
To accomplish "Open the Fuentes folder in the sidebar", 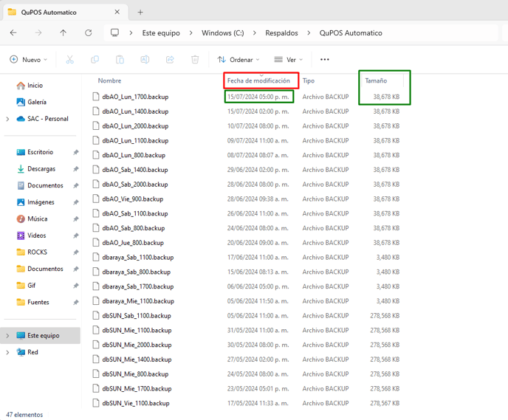I will click(x=32, y=302).
